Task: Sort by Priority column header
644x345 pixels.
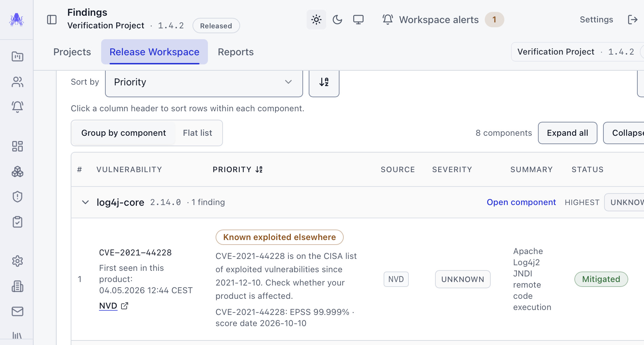Action: tap(238, 170)
